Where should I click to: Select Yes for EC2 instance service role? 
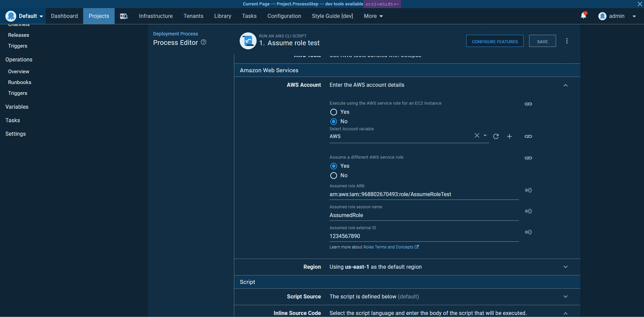point(333,112)
